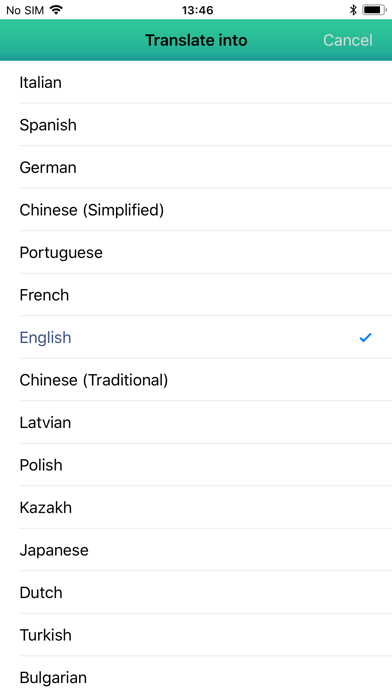Pick Polish as translation language
The image size is (392, 696).
click(196, 465)
